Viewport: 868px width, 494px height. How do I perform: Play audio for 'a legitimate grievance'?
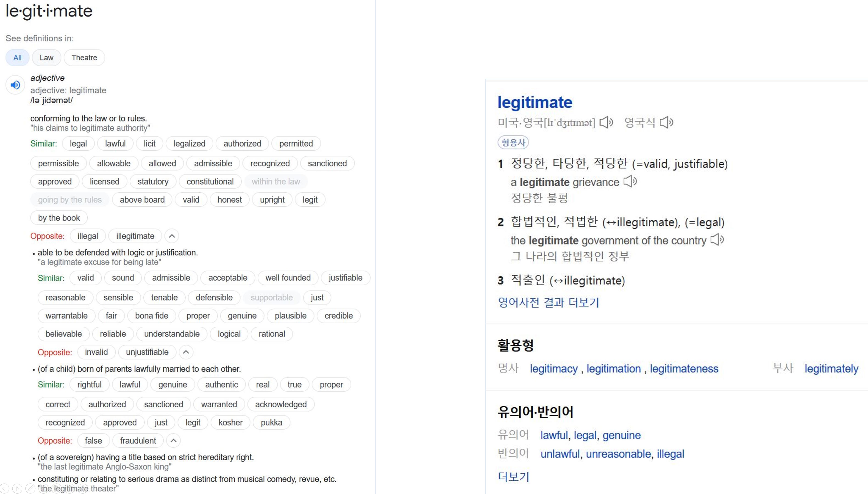tap(630, 182)
